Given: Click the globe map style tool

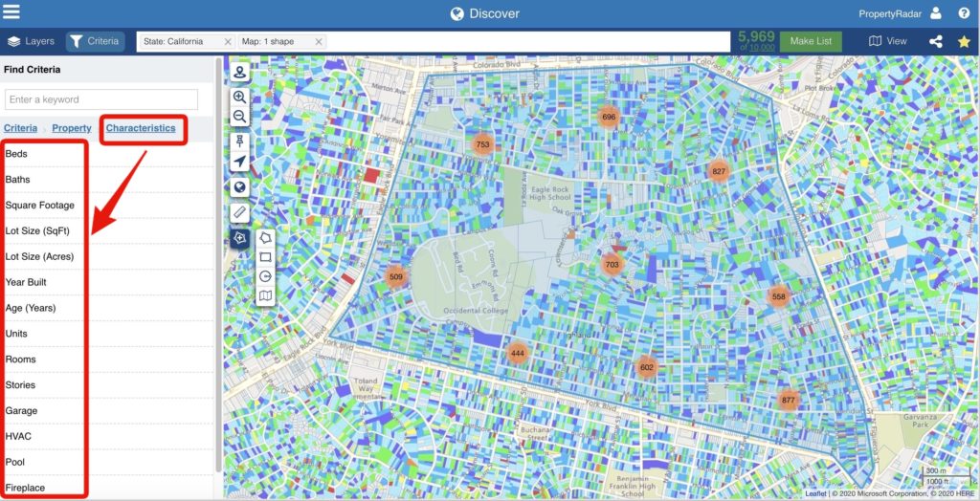Looking at the screenshot, I should 240,186.
